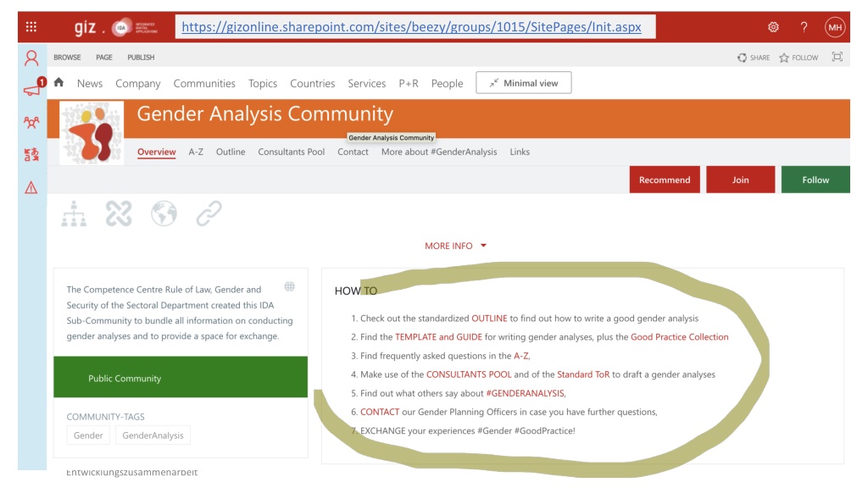Click the small globe icon in description card
868x488 pixels.
click(290, 286)
